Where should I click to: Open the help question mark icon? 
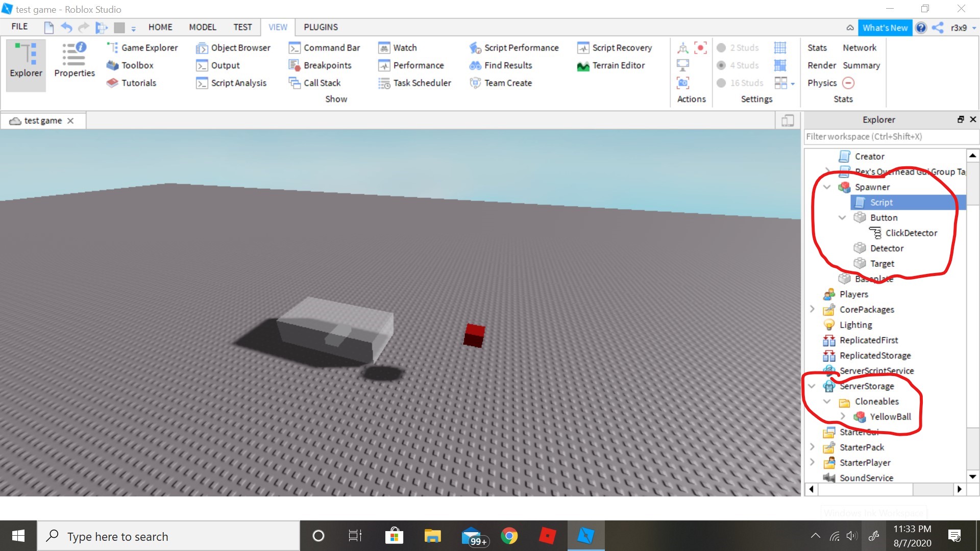click(x=921, y=28)
